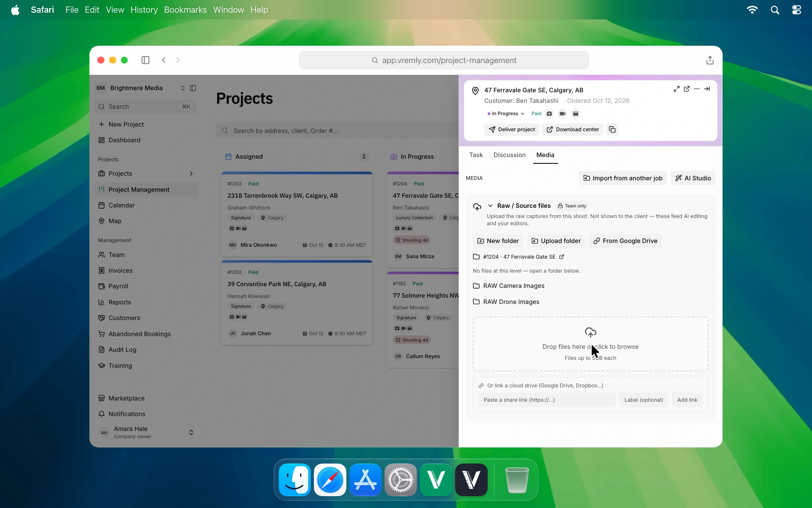812x508 pixels.
Task: Click the copy icon beside Download center
Action: (x=612, y=130)
